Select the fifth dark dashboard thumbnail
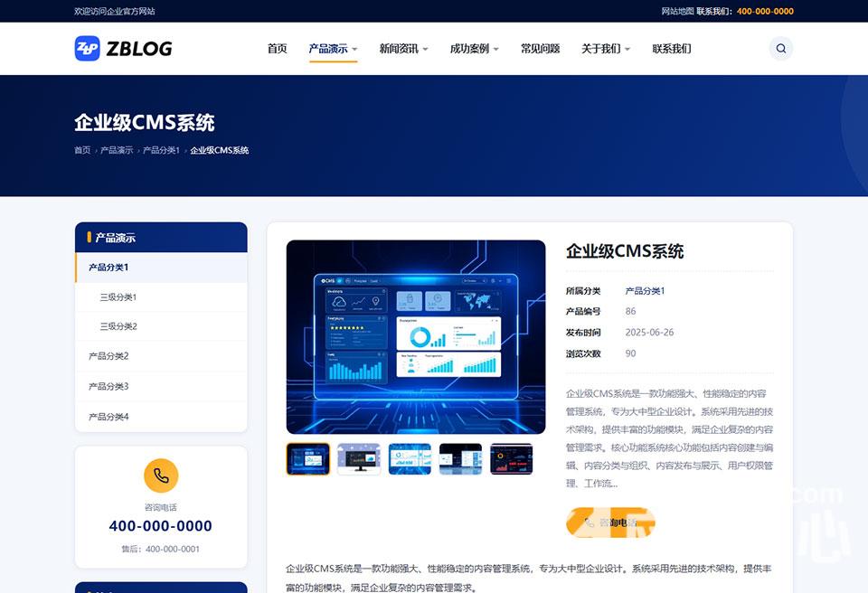The height and width of the screenshot is (593, 868). coord(512,459)
